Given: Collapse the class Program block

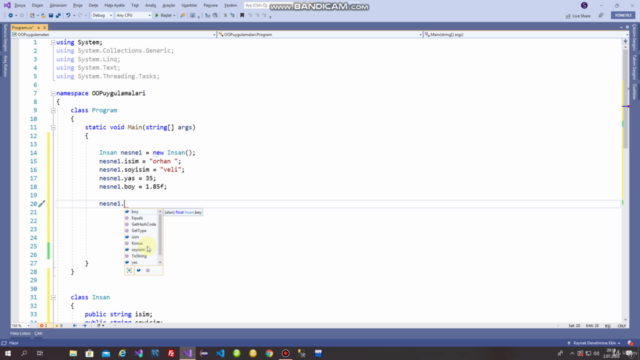Looking at the screenshot, I should (53, 110).
